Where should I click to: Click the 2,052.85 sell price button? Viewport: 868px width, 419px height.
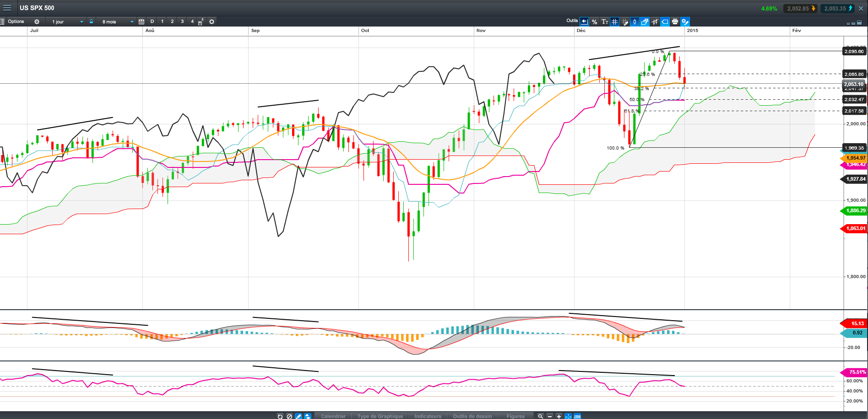point(801,8)
